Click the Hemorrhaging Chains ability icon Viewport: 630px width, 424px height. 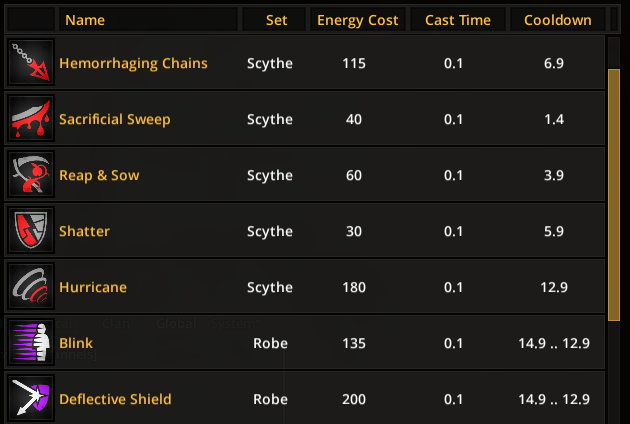click(x=29, y=63)
